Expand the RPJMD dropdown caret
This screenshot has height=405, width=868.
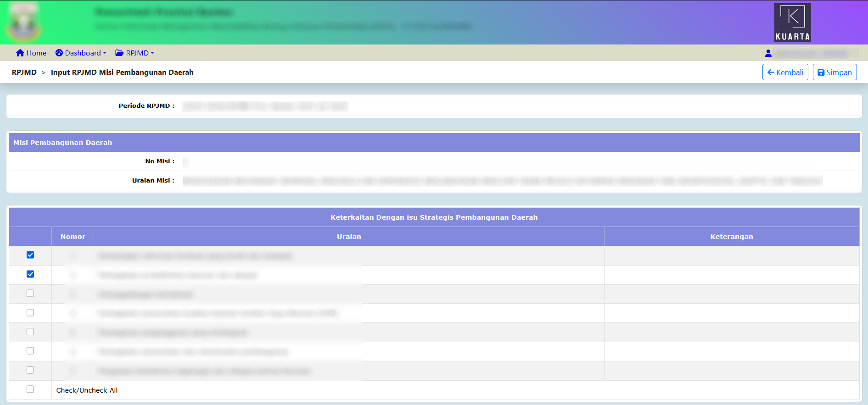point(152,53)
